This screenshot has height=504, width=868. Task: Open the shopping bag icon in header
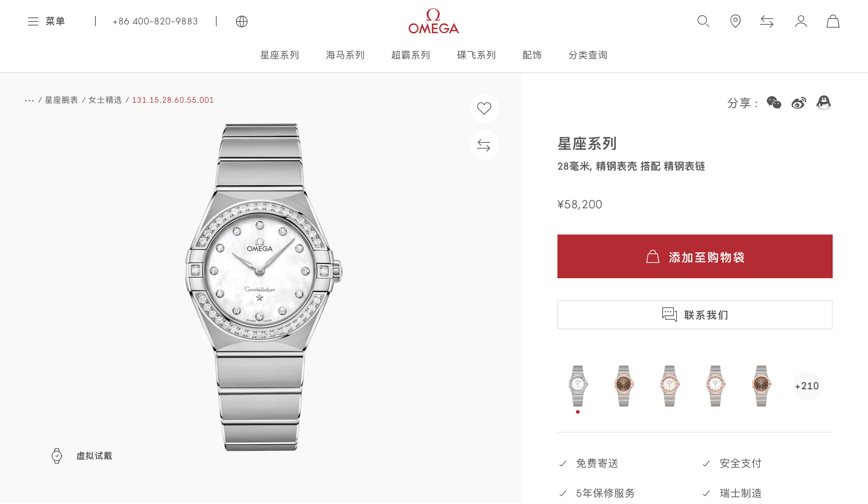833,21
